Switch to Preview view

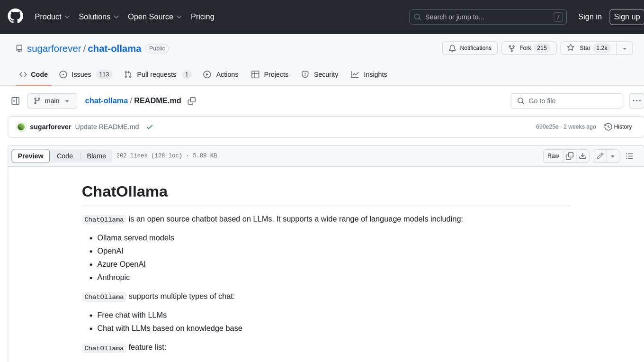(31, 156)
